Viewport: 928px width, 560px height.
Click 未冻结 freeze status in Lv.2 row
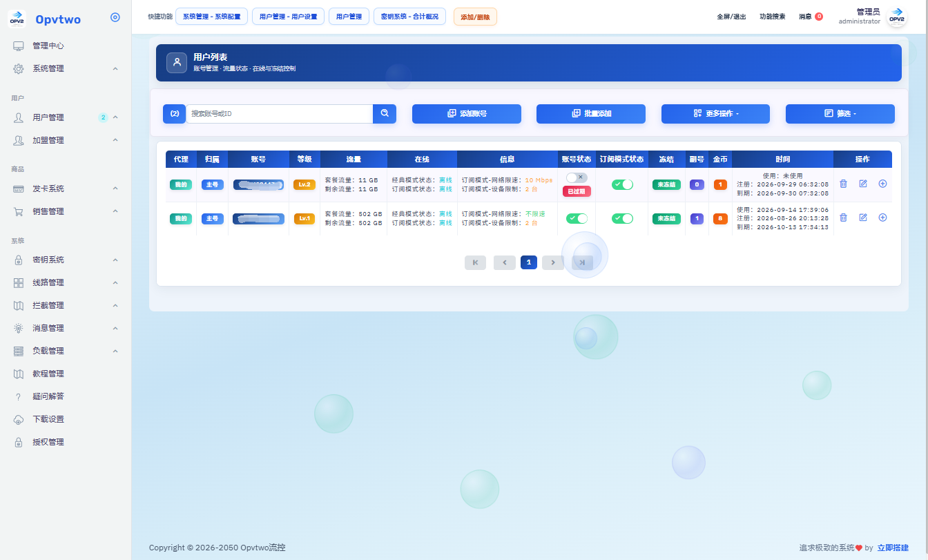click(666, 184)
